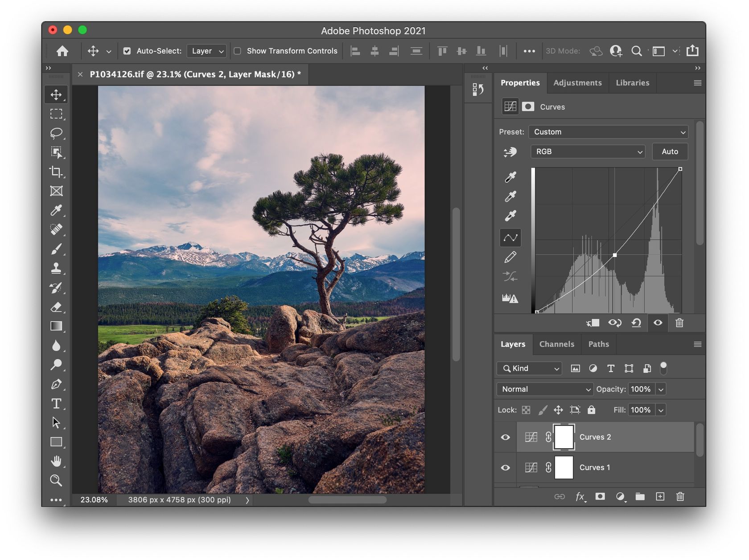Select the Crop tool
Screen dimensions: 749x560
click(56, 172)
